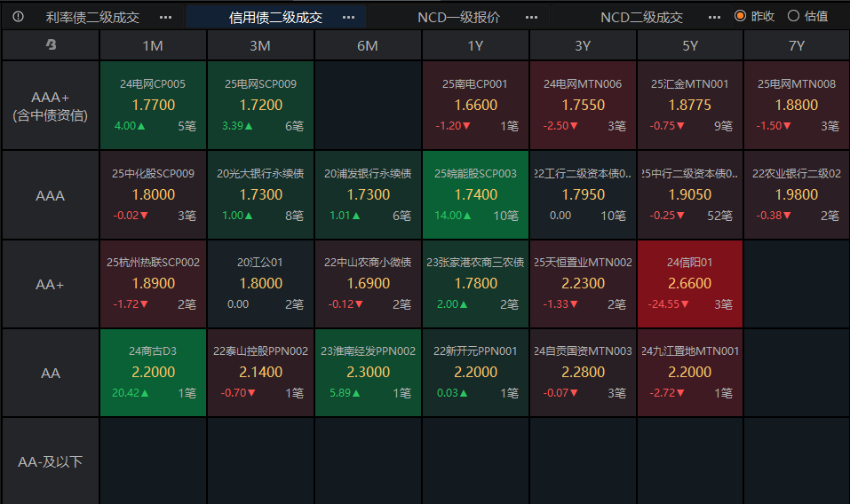Open the 25电网SCP009 bond cell
This screenshot has height=504, width=850.
(x=260, y=105)
